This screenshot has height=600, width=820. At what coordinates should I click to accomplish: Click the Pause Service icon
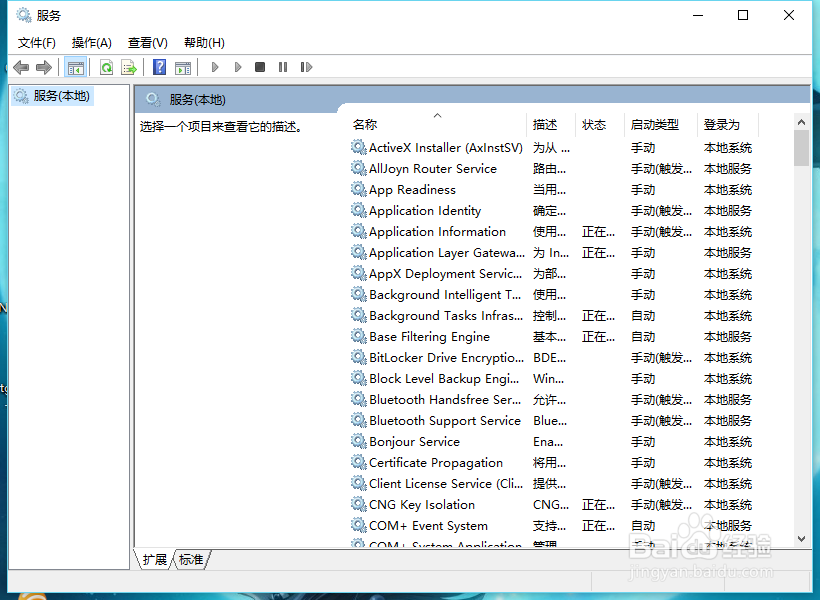coord(283,67)
